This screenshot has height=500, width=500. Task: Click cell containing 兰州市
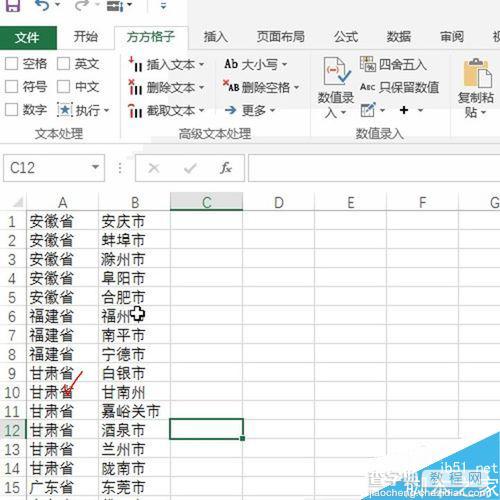click(x=134, y=449)
